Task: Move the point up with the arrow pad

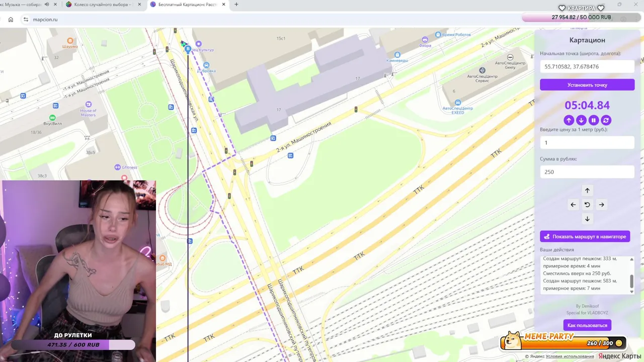Action: [x=587, y=191]
